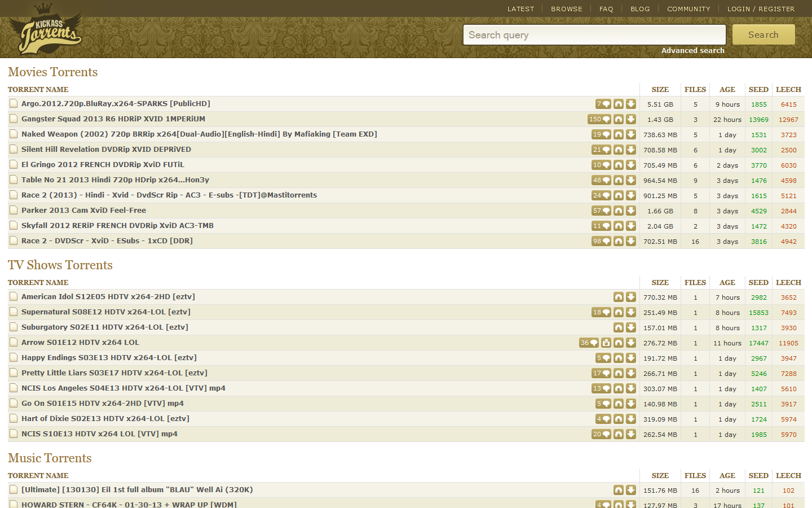Download the Supernatural S08E12 torrent file
812x508 pixels.
point(631,312)
